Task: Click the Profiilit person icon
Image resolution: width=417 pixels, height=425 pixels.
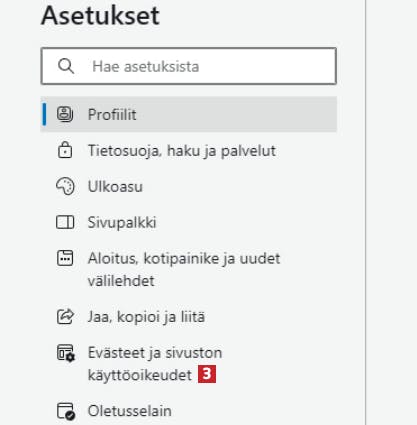Action: coord(65,114)
